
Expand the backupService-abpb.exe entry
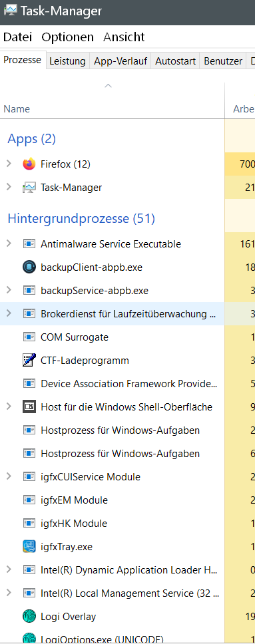pos(9,290)
